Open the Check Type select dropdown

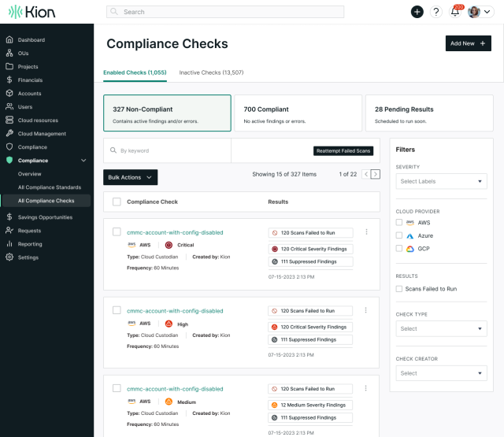click(441, 328)
